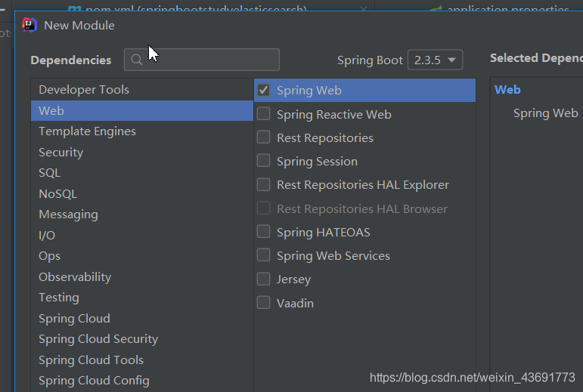Select the Web category in the list
The width and height of the screenshot is (583, 392).
pos(142,110)
